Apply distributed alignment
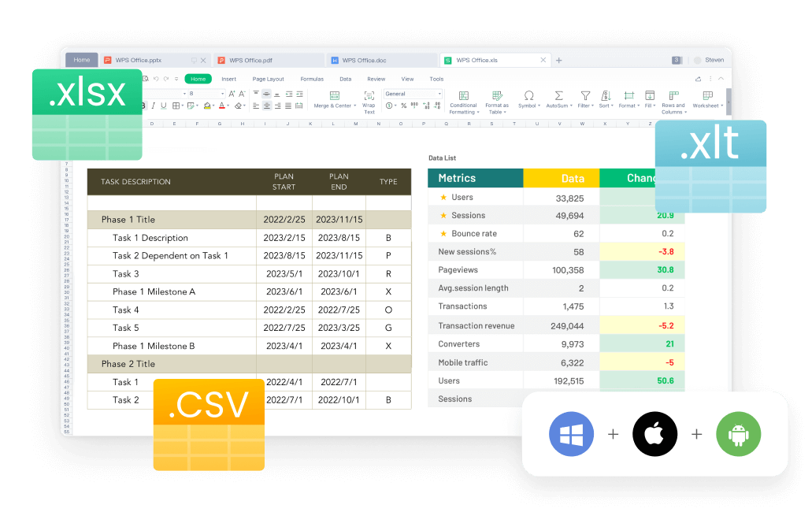Image resolution: width=812 pixels, height=512 pixels. coord(298,106)
